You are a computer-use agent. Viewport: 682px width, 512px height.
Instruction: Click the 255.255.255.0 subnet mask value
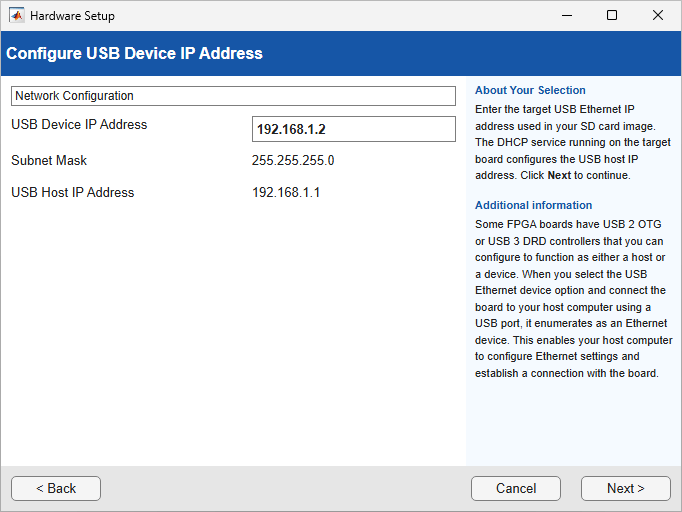293,160
